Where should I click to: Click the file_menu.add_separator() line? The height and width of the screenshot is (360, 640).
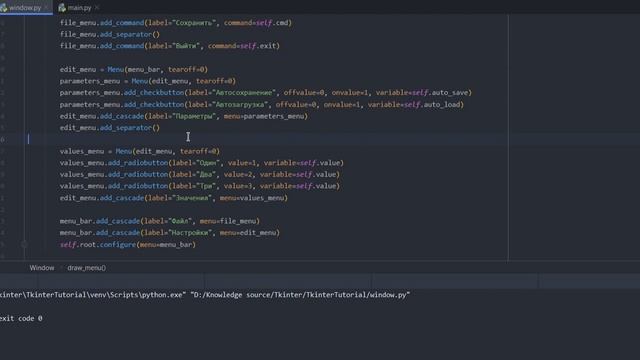coord(110,34)
